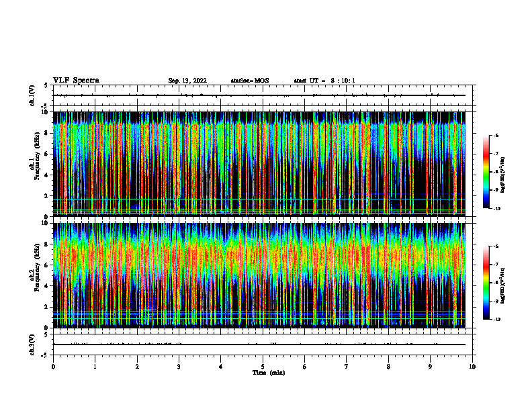This screenshot has height=411, width=532.
Task: Click the 'Time (min)' axis label
Action: pyautogui.click(x=269, y=373)
